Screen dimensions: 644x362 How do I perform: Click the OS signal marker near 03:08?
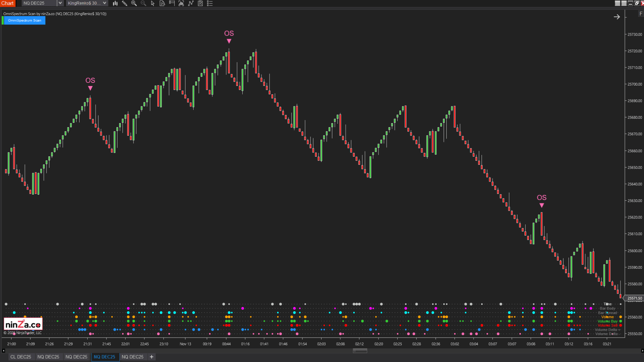pyautogui.click(x=542, y=201)
